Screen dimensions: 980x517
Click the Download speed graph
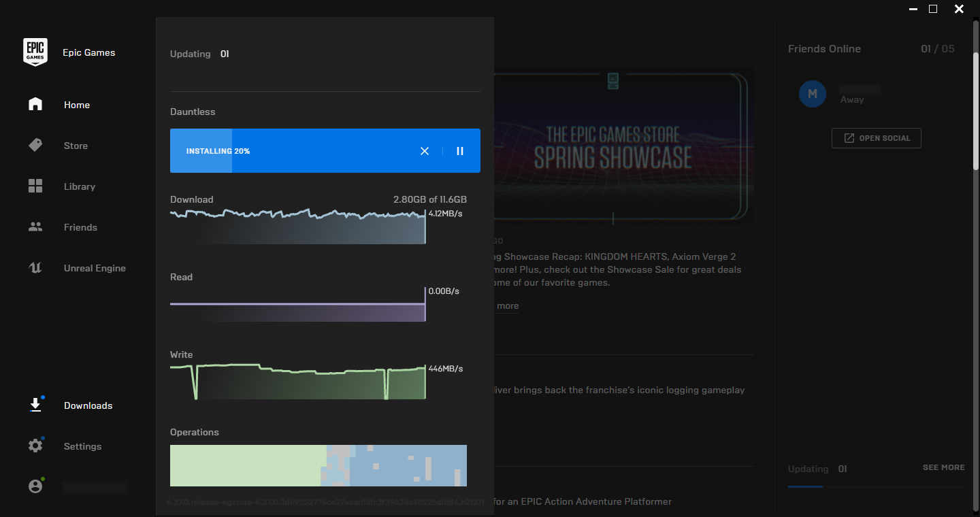coord(298,227)
